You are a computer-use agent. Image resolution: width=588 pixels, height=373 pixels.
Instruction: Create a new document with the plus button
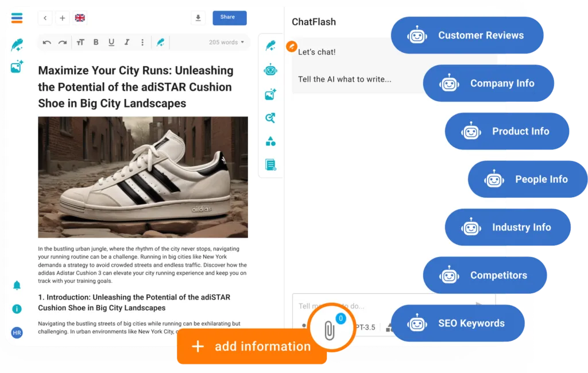62,18
